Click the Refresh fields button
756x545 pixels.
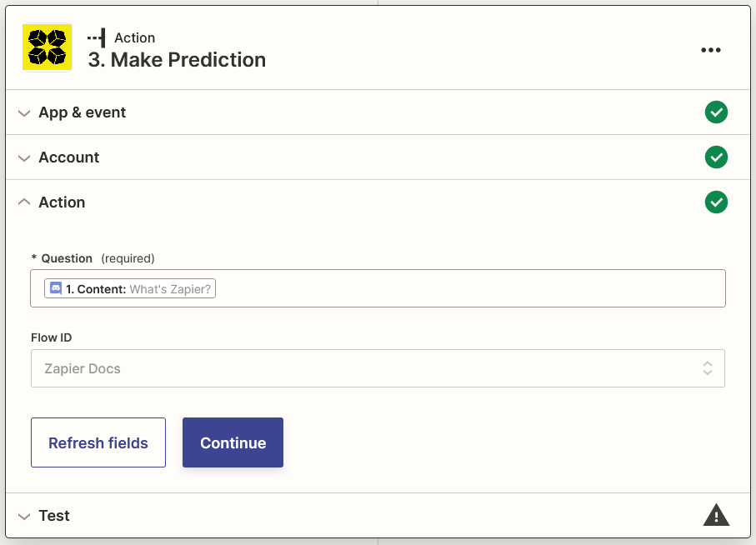click(98, 442)
